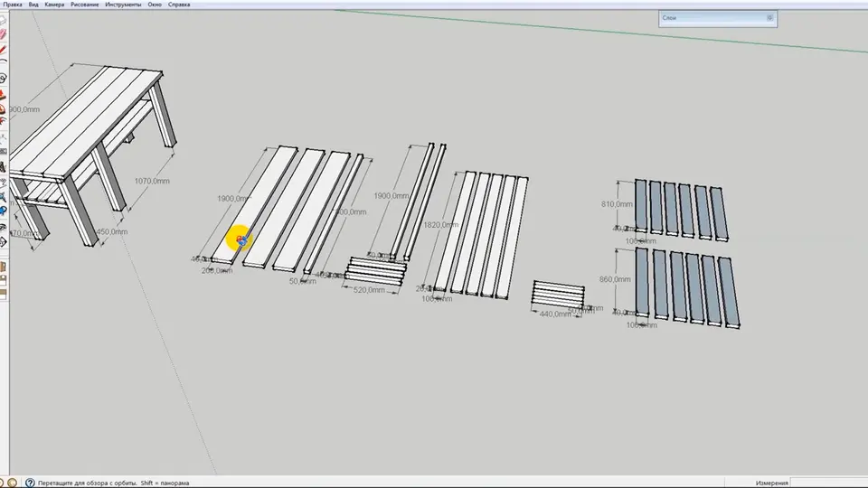Click the 860,0mm dimension label
868x488 pixels.
click(x=615, y=279)
